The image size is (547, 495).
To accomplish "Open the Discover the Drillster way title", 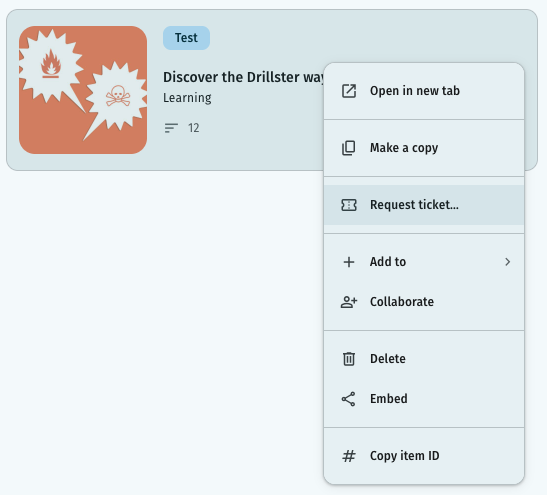I will [243, 77].
